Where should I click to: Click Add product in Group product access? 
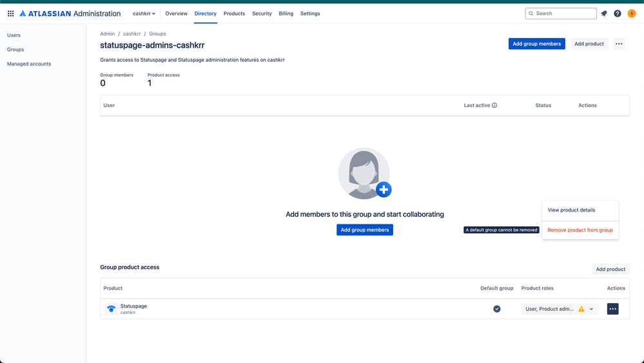(x=610, y=270)
